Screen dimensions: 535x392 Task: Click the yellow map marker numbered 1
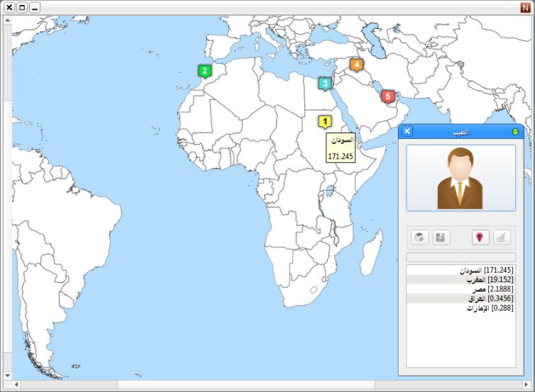pos(325,122)
